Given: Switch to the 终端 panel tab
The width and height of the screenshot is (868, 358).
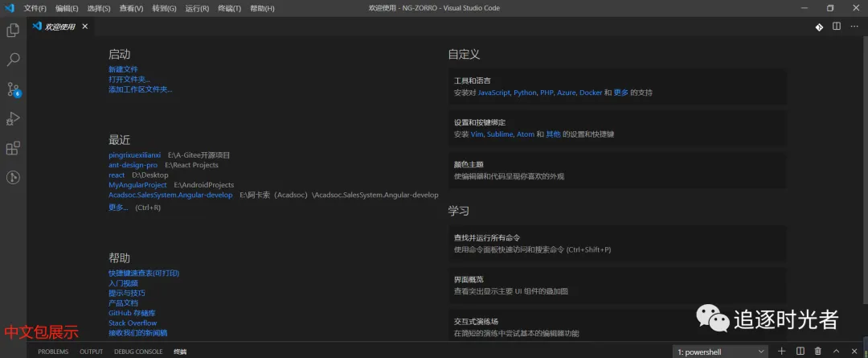Looking at the screenshot, I should (180, 352).
